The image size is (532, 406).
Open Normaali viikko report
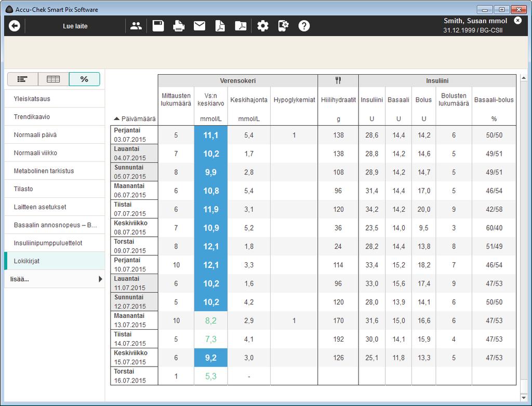[55, 153]
